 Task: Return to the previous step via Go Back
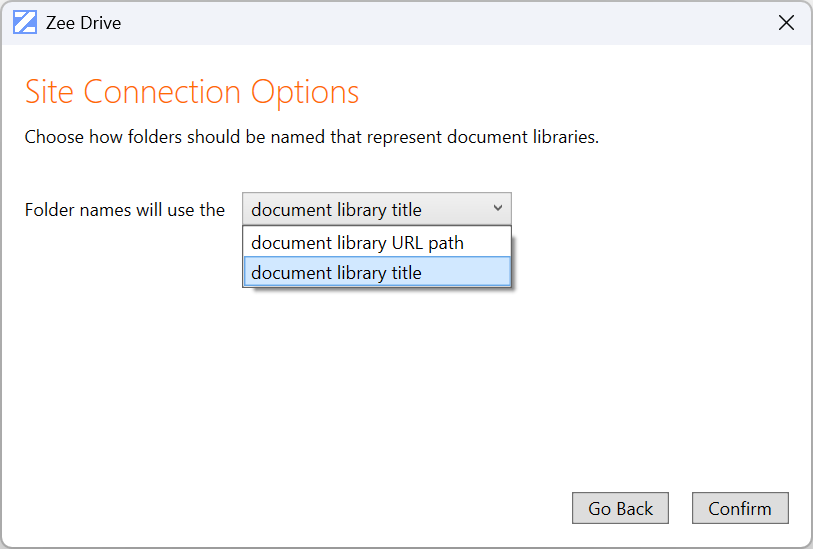tap(620, 508)
